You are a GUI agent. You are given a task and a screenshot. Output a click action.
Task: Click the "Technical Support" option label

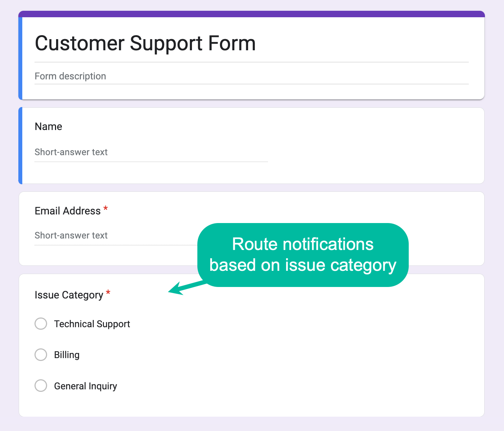92,324
